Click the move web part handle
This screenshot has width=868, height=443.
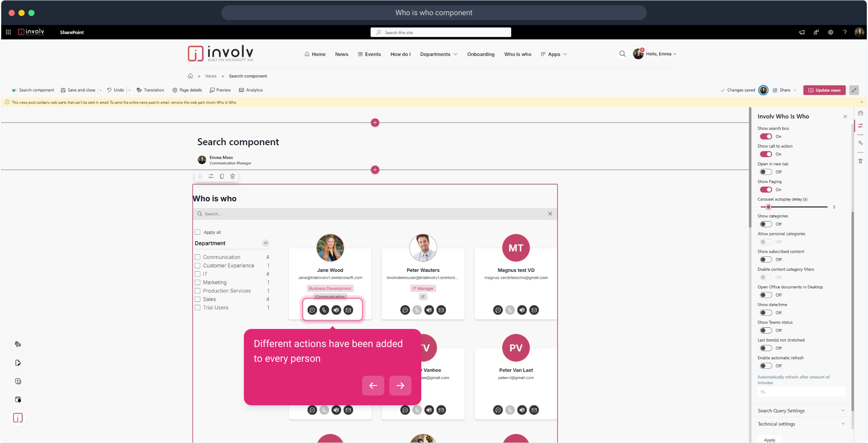coord(200,176)
